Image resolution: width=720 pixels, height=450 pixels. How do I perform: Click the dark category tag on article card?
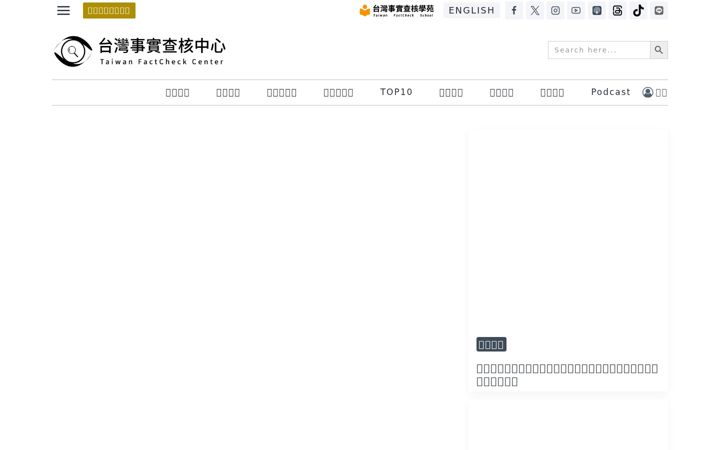[x=491, y=344]
